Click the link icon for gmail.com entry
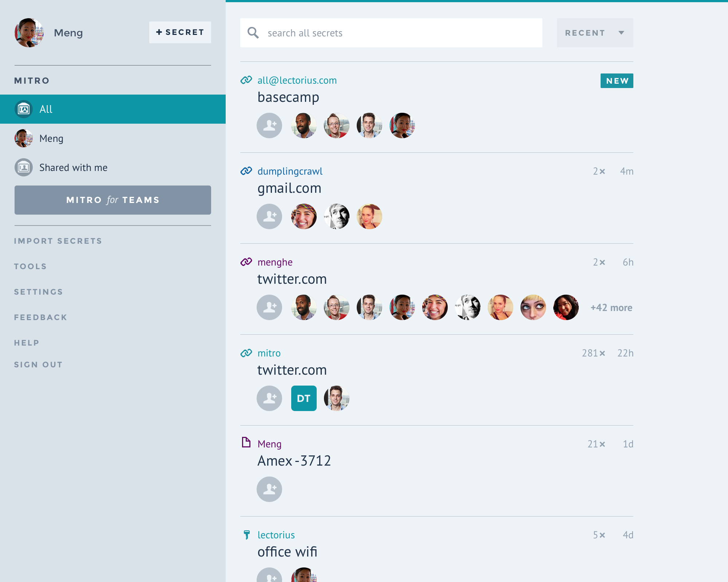Viewport: 728px width, 582px height. pos(245,171)
